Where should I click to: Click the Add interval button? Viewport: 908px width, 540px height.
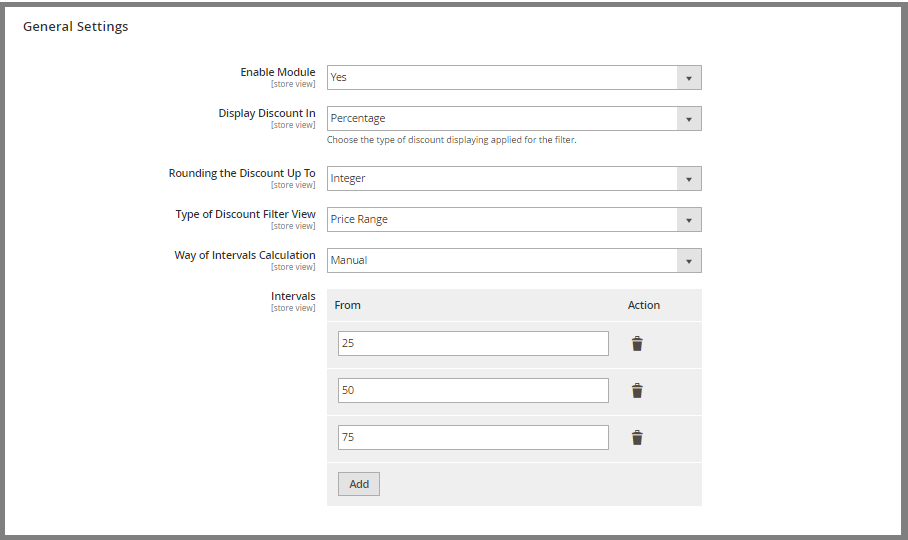click(x=359, y=484)
